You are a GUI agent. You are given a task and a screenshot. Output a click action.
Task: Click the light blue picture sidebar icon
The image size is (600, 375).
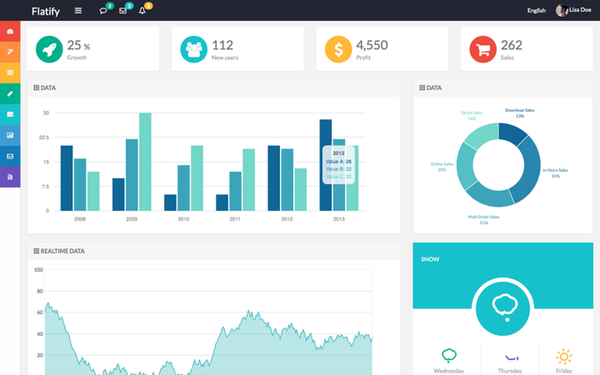tap(10, 135)
